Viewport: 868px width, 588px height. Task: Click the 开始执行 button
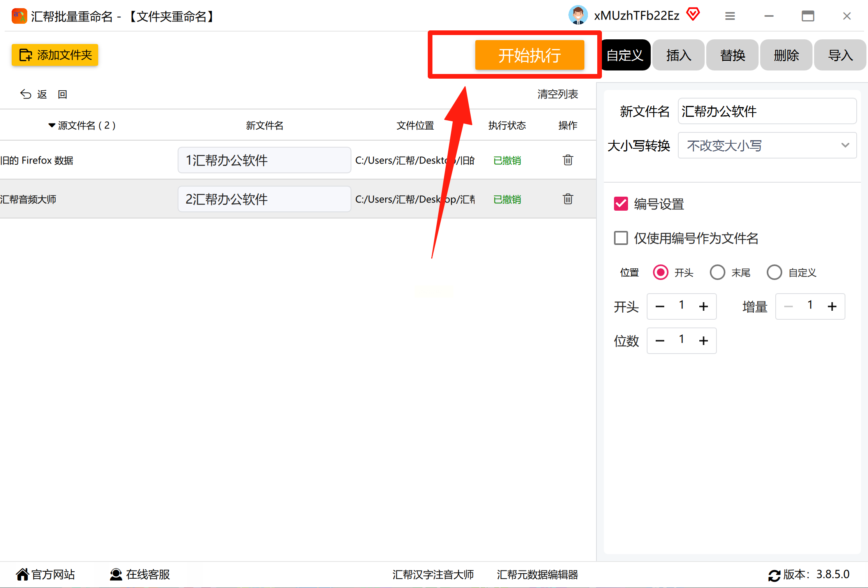(529, 55)
